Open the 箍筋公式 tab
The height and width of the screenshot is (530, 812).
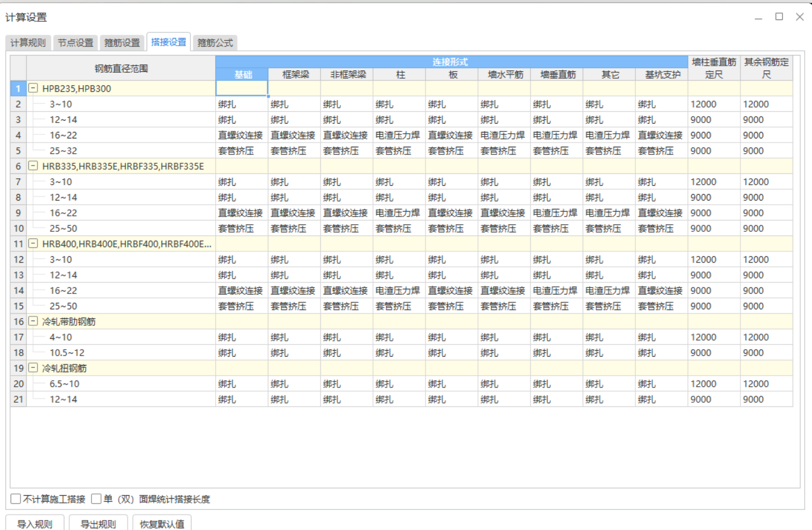pyautogui.click(x=215, y=43)
